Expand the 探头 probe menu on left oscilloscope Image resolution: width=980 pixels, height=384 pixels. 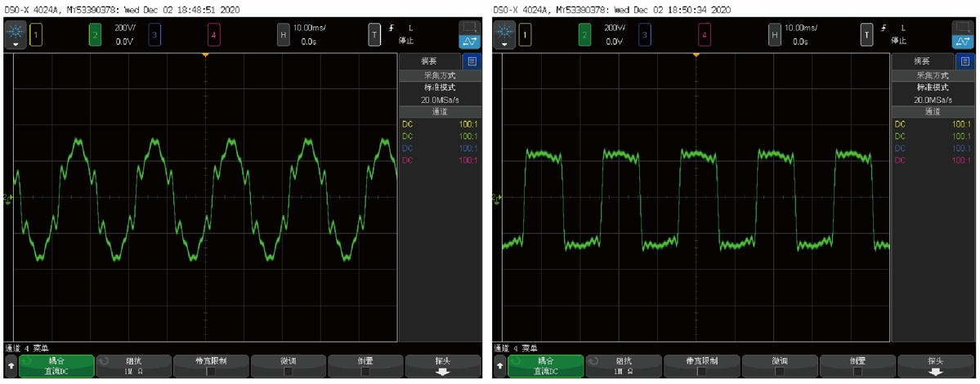pyautogui.click(x=442, y=366)
